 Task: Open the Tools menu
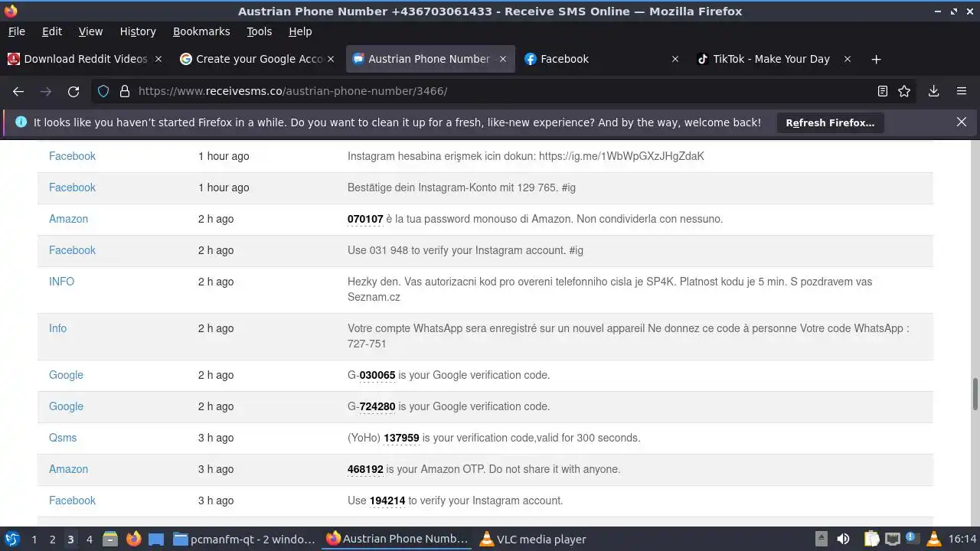tap(259, 31)
